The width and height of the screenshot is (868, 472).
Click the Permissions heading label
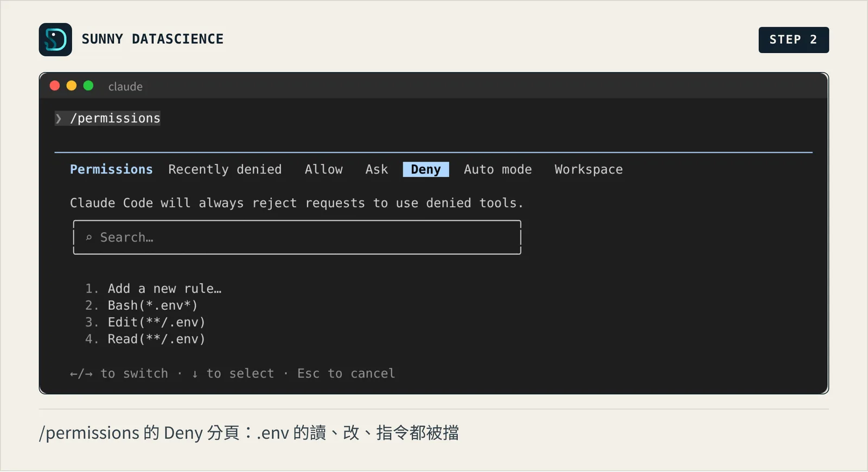coord(111,170)
